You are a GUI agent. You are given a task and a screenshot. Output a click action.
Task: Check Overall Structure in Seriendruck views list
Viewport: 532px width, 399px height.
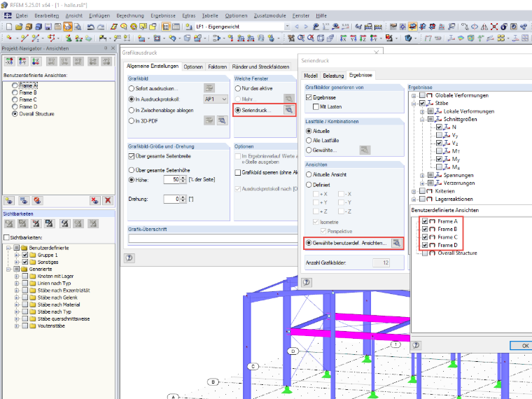tap(425, 253)
